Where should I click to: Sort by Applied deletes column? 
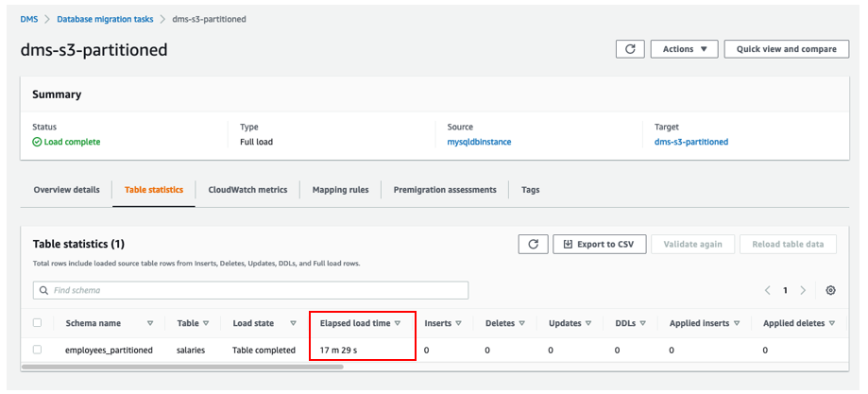tap(831, 323)
